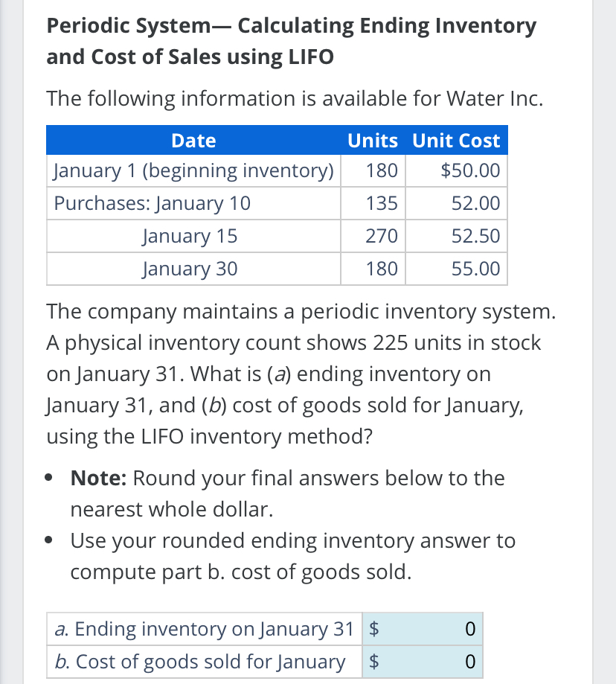Screen dimensions: 616x684
Task: Click the $50.00 unit cost cell
Action: click(469, 171)
